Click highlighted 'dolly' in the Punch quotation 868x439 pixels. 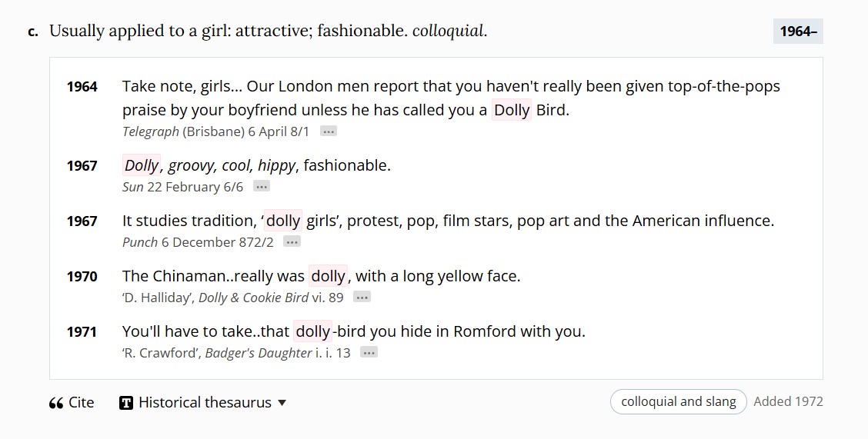283,221
